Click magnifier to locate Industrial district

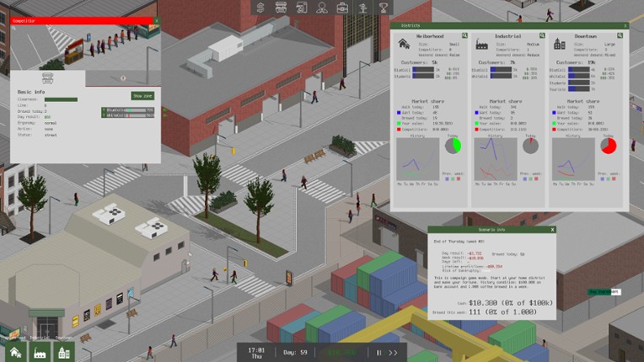pyautogui.click(x=544, y=36)
